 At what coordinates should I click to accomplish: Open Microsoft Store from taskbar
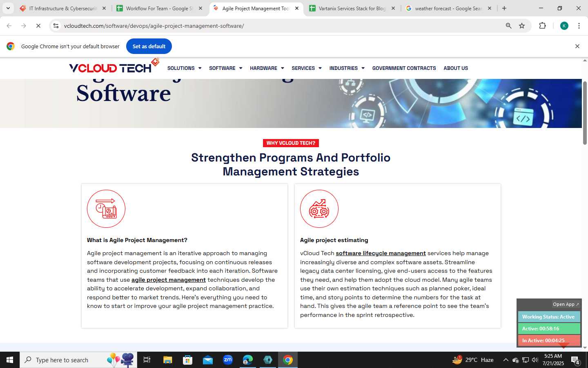coord(187,360)
